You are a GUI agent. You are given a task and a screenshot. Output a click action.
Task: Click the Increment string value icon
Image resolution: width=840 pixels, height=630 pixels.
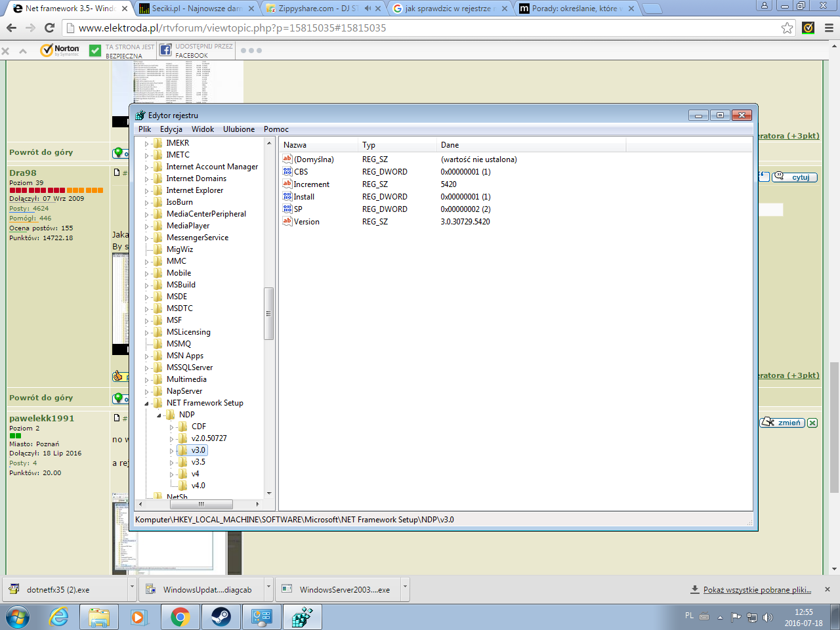tap(287, 184)
